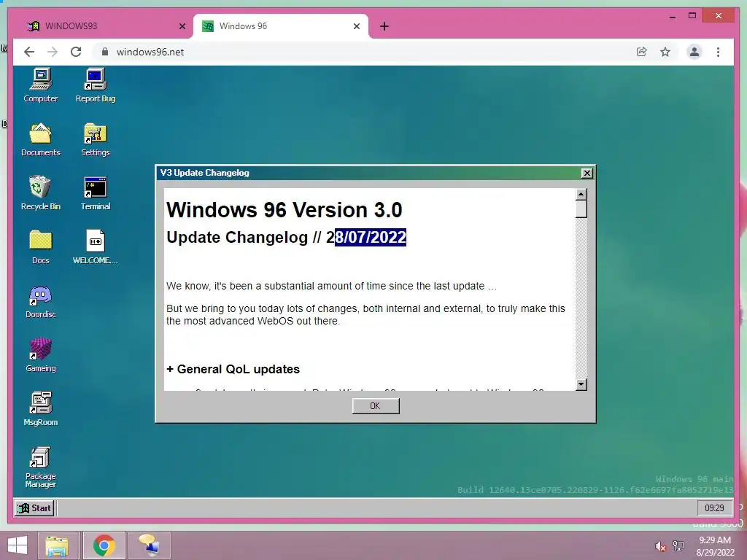This screenshot has height=560, width=747.
Task: Click the muted volume tray icon
Action: click(x=660, y=546)
